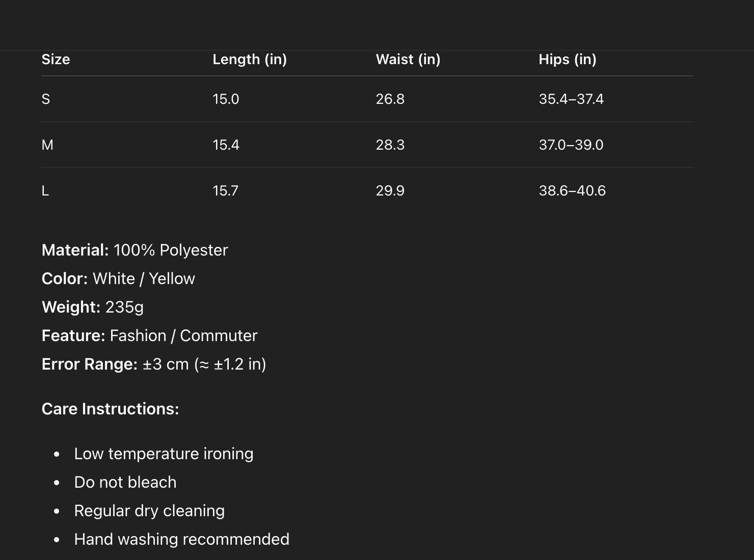The width and height of the screenshot is (754, 560).
Task: Select the Waist (in) column header
Action: tap(408, 60)
